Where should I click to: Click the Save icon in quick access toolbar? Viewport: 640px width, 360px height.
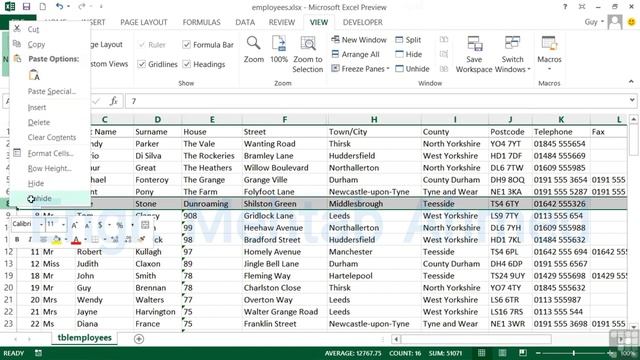pyautogui.click(x=27, y=7)
